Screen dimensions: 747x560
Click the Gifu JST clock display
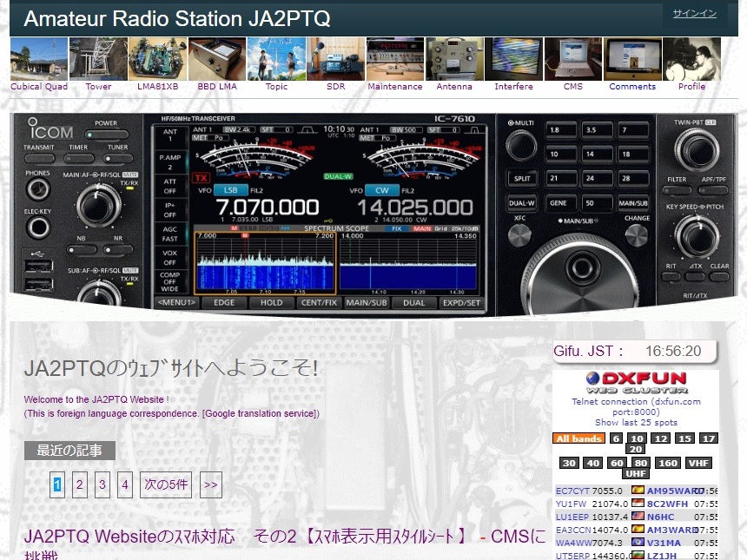pos(635,352)
